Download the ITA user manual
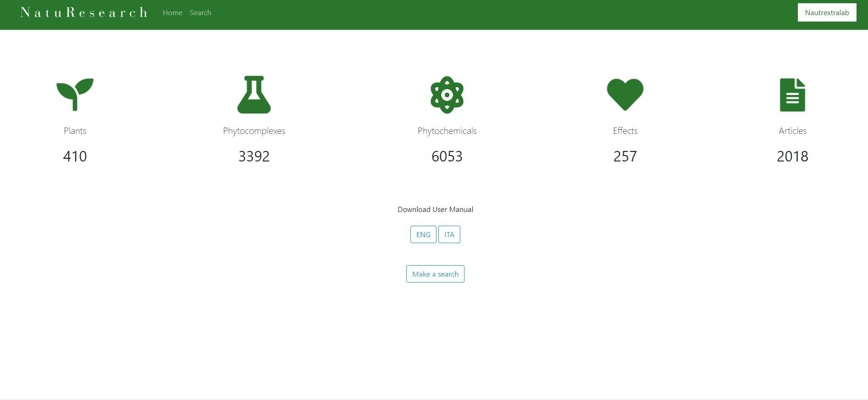The image size is (868, 400). click(449, 234)
